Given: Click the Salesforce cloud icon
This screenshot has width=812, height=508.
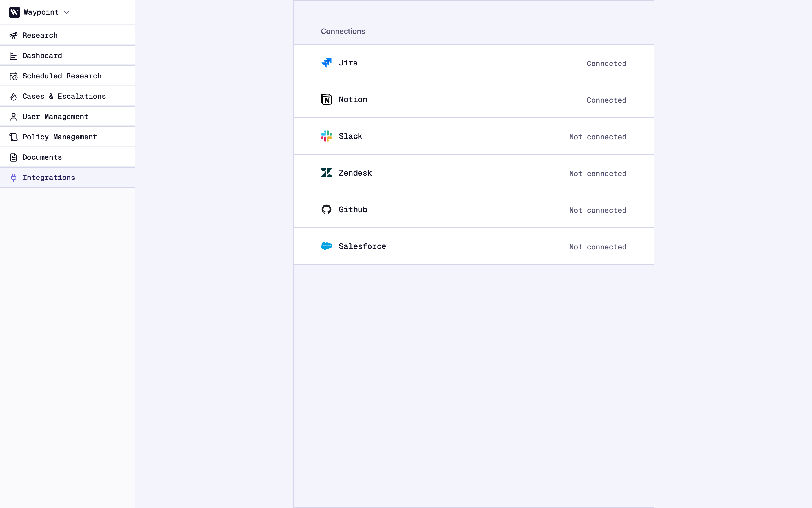Looking at the screenshot, I should tap(326, 246).
